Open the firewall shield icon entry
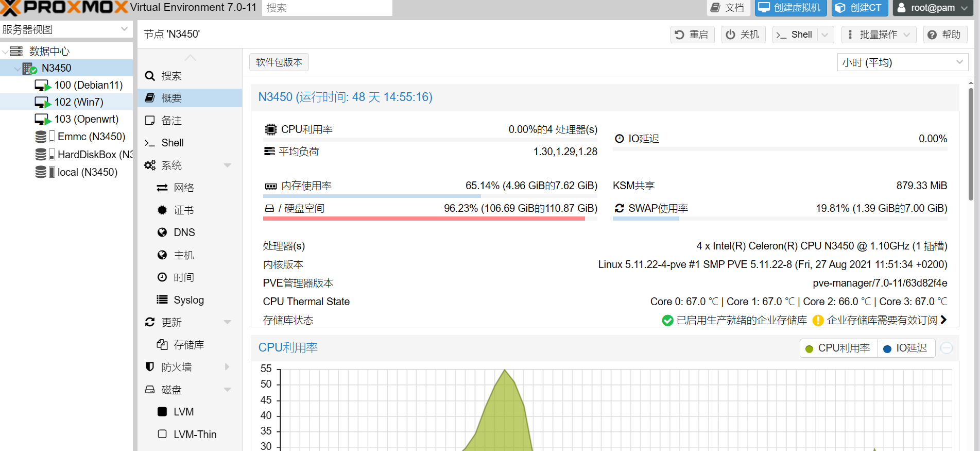The height and width of the screenshot is (451, 980). coord(150,367)
